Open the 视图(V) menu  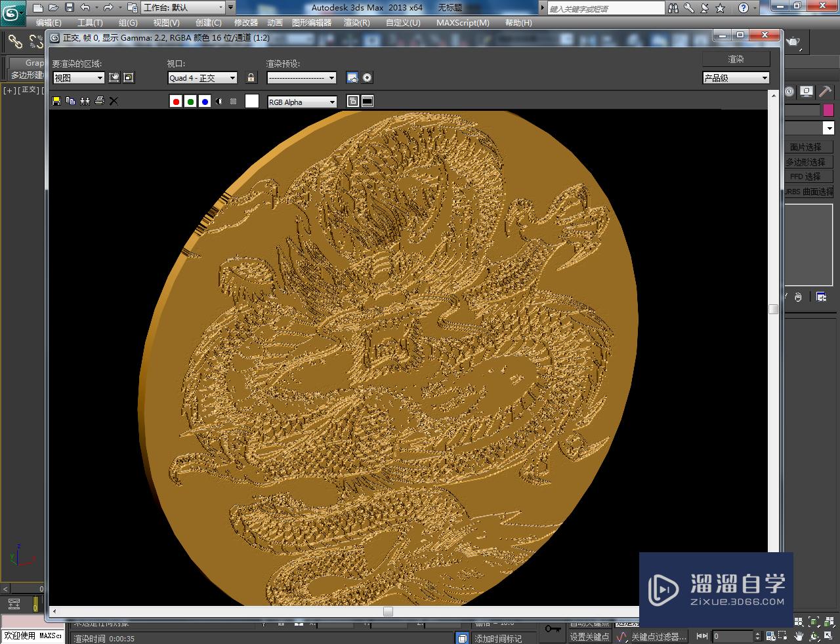166,22
